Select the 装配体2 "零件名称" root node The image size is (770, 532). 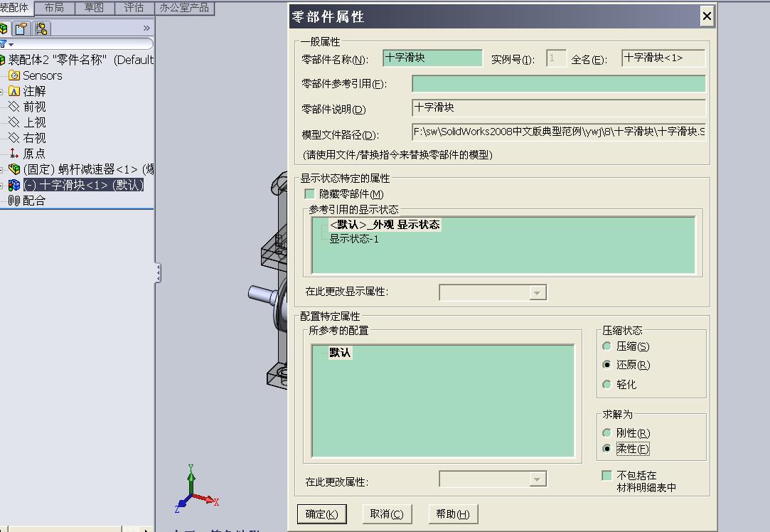[x=81, y=60]
